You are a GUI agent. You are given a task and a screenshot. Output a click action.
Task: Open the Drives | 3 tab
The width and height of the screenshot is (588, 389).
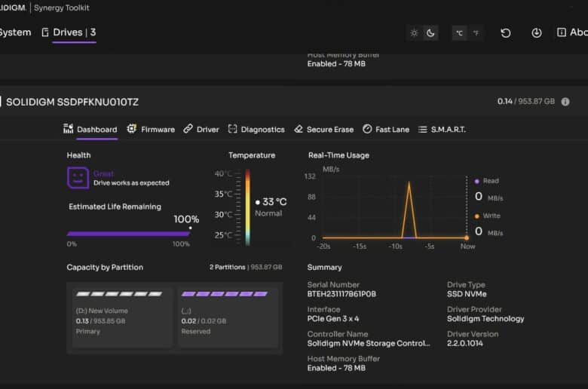coord(69,32)
